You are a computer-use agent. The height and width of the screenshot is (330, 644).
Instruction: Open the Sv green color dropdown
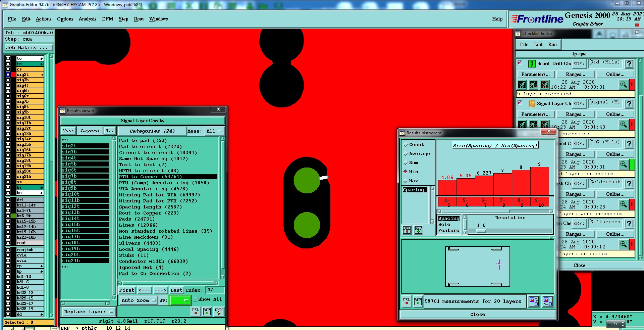[180, 300]
